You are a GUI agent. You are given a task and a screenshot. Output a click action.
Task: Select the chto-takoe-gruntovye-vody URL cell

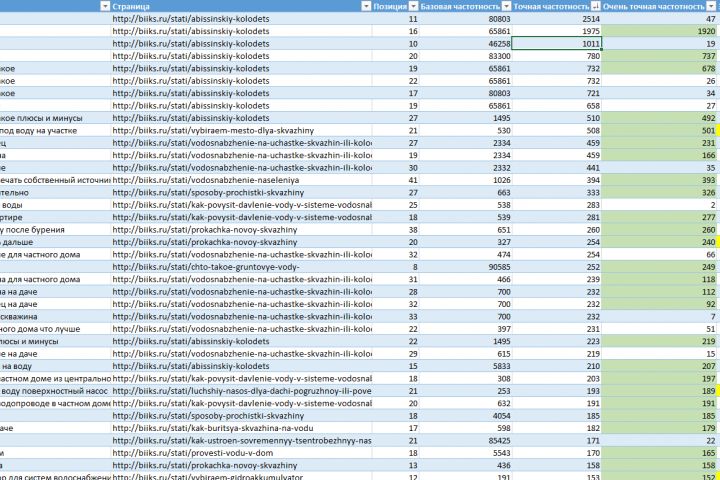coord(242,267)
